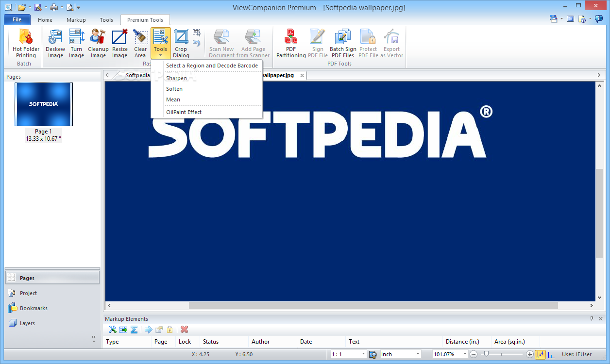
Task: Click the zoom slider handle
Action: 486,354
